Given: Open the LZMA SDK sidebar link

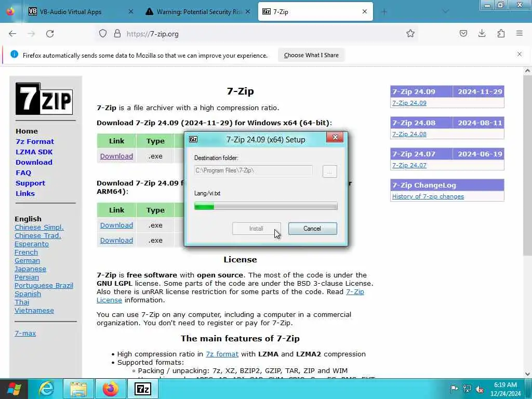Looking at the screenshot, I should [34, 152].
